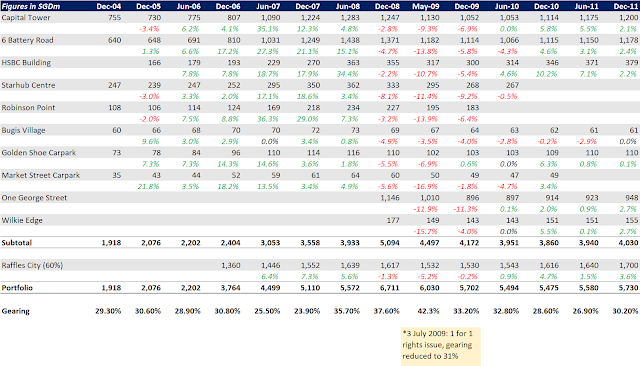Select the Robinson Point row label
Viewport: 640px width, 366px height.
click(x=28, y=107)
